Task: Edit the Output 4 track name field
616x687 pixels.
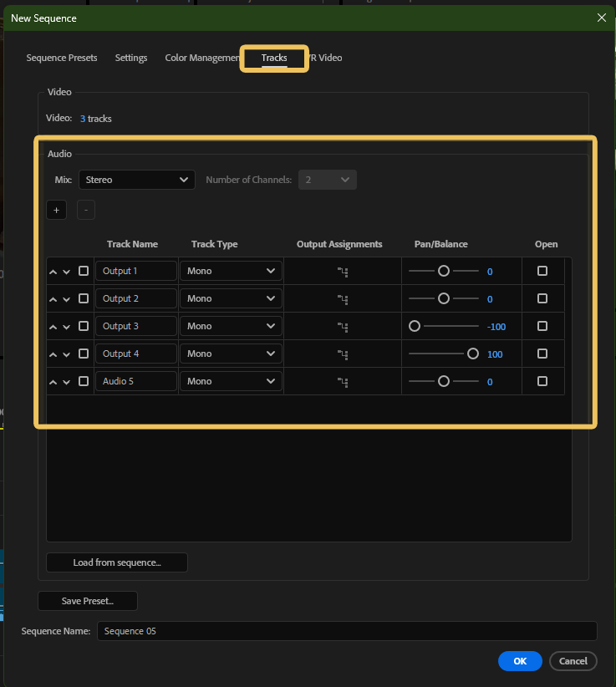Action: click(x=136, y=354)
